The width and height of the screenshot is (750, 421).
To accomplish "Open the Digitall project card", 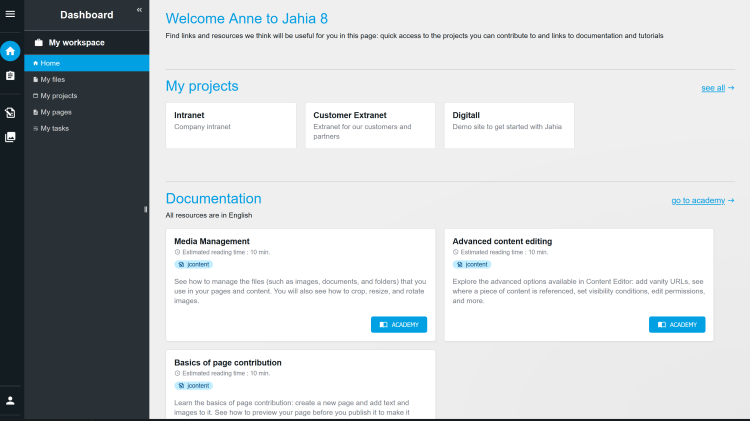I will coord(509,125).
